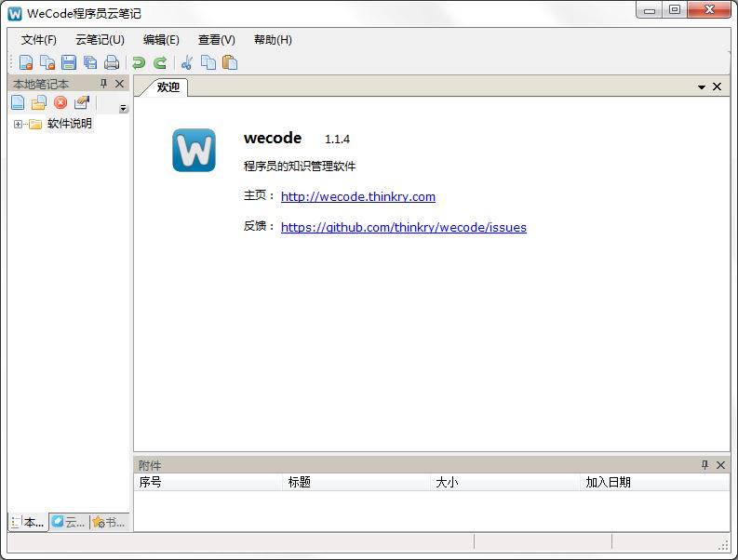Open the 帮助(H) menu

[x=273, y=40]
